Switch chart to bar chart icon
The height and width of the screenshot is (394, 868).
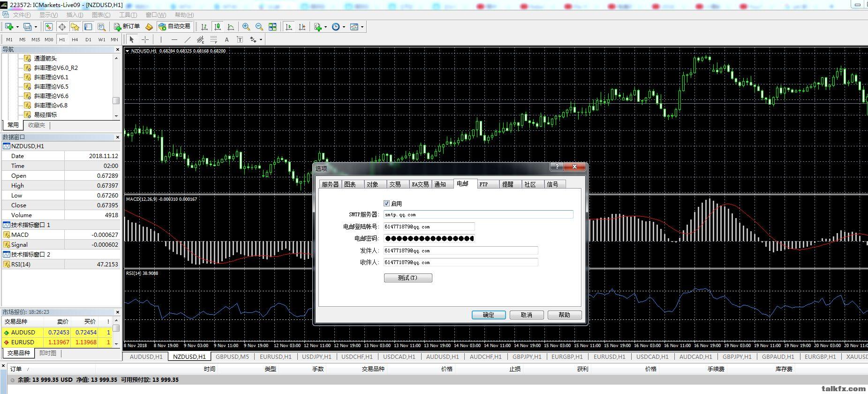tap(204, 27)
